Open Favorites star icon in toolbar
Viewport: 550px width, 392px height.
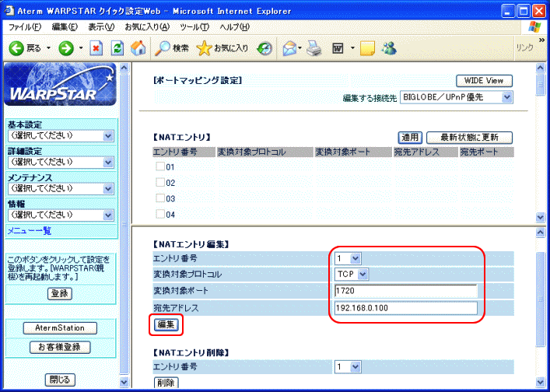(205, 48)
